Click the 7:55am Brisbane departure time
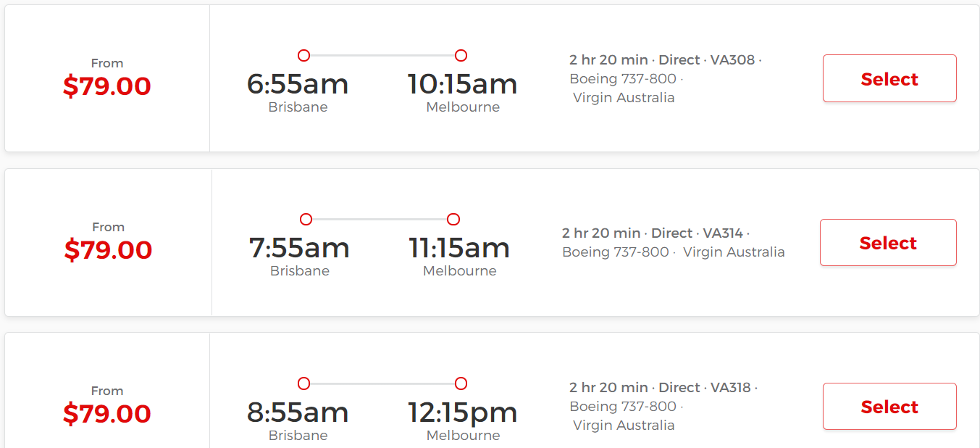This screenshot has height=448, width=980. (x=299, y=248)
